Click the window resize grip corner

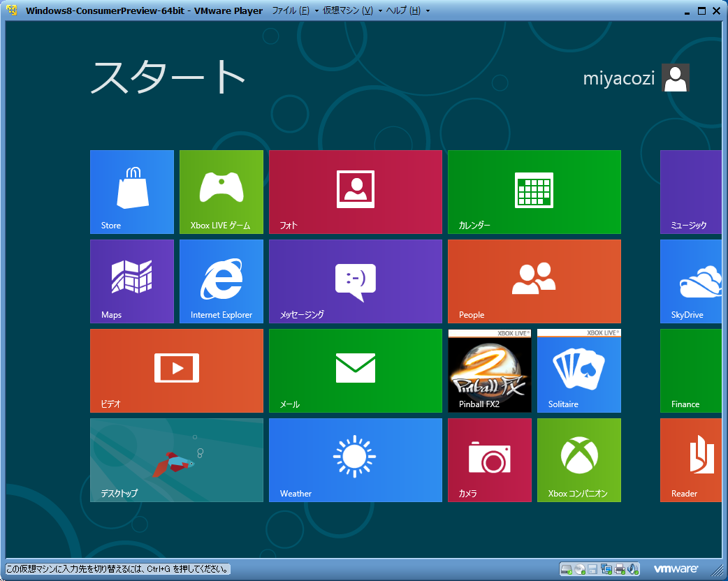click(x=716, y=569)
